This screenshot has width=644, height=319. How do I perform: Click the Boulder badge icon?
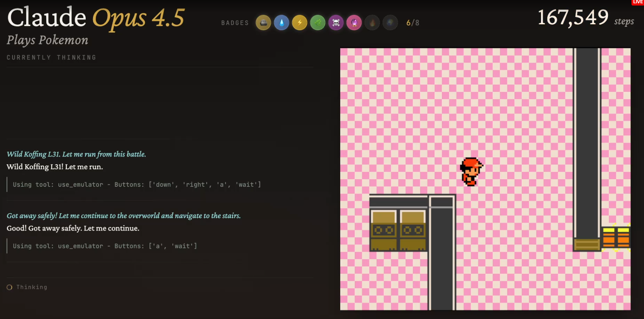(263, 23)
